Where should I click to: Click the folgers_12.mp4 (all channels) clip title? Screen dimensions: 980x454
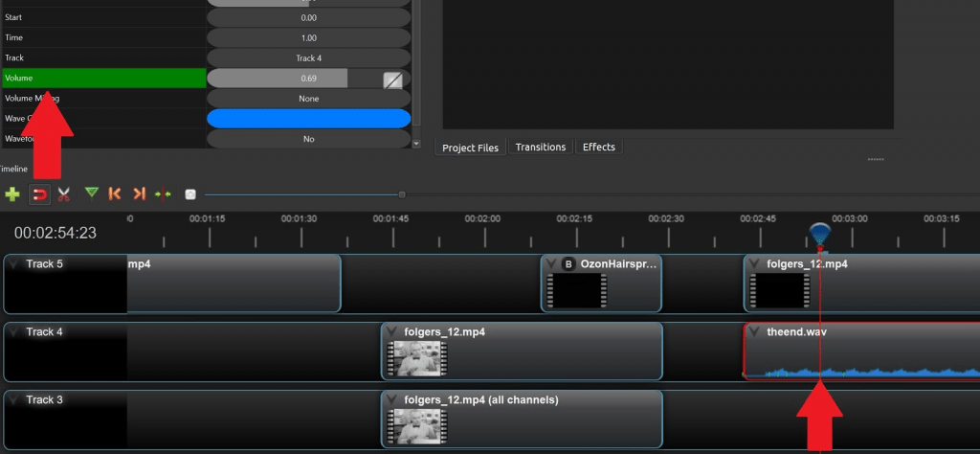[x=481, y=399]
